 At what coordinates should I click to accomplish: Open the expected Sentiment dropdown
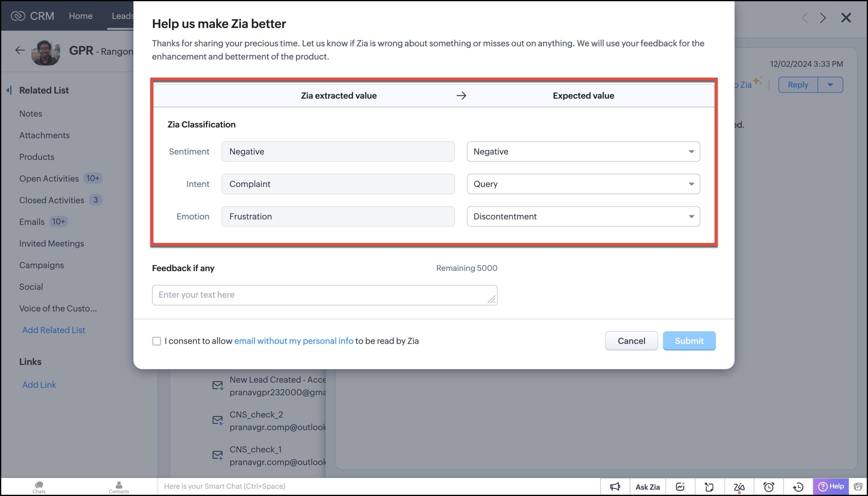(583, 152)
